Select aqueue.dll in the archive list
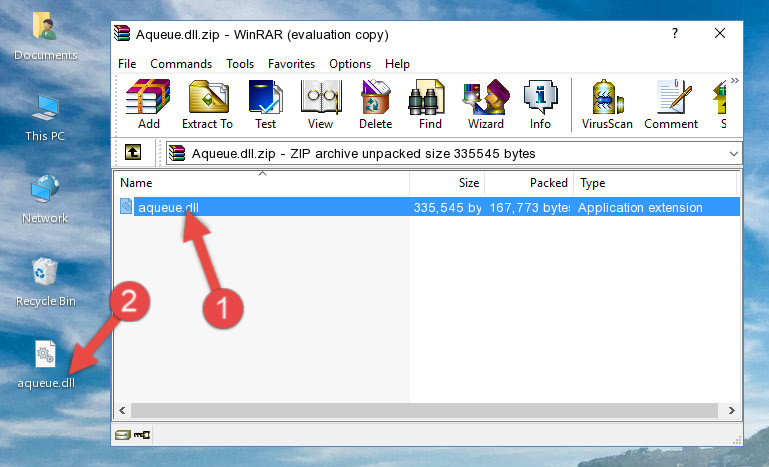The image size is (769, 467). click(168, 208)
